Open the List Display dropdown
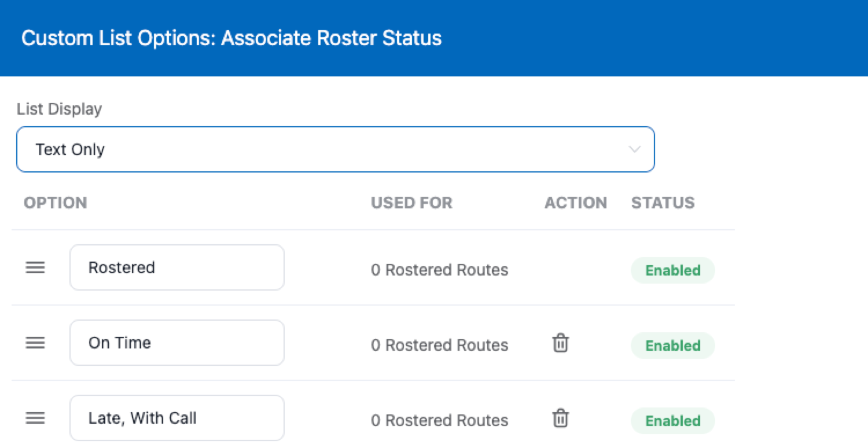Image resolution: width=868 pixels, height=448 pixels. coord(335,149)
